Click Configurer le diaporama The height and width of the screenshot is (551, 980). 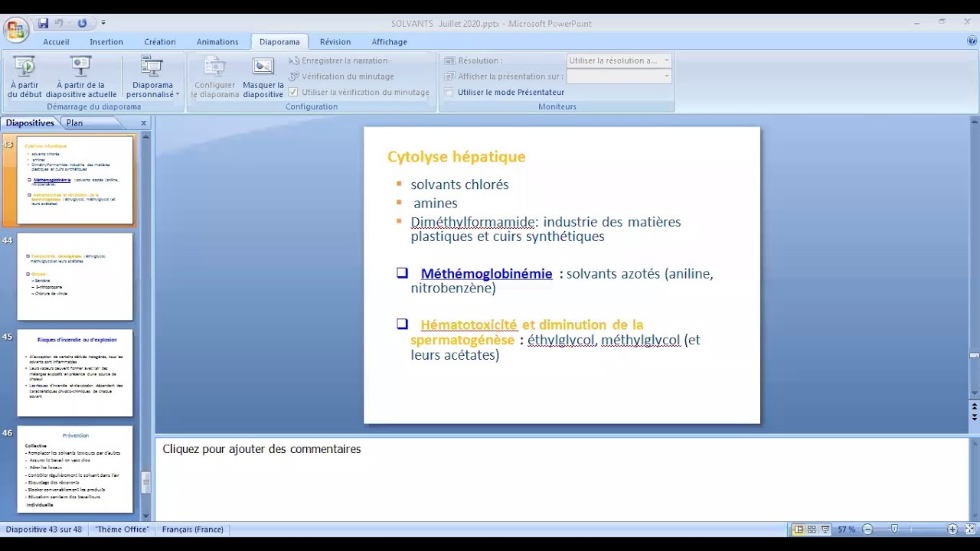[214, 77]
